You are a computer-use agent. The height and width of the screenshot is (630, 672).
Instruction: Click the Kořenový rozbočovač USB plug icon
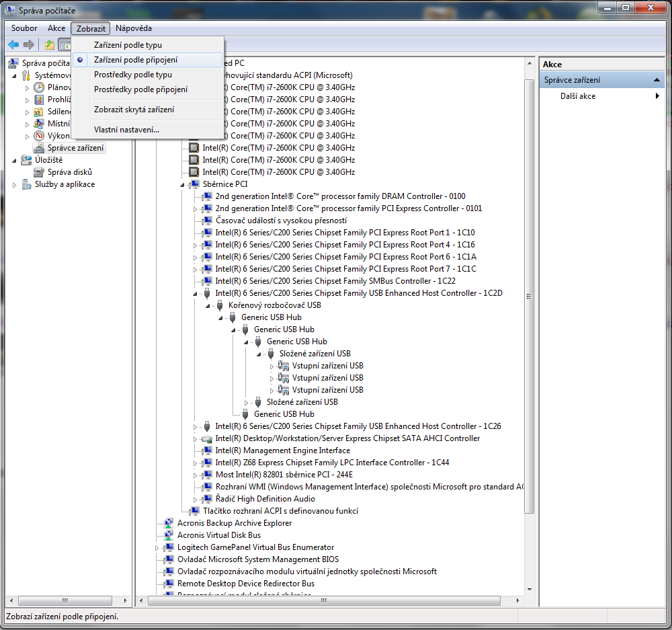[x=220, y=305]
